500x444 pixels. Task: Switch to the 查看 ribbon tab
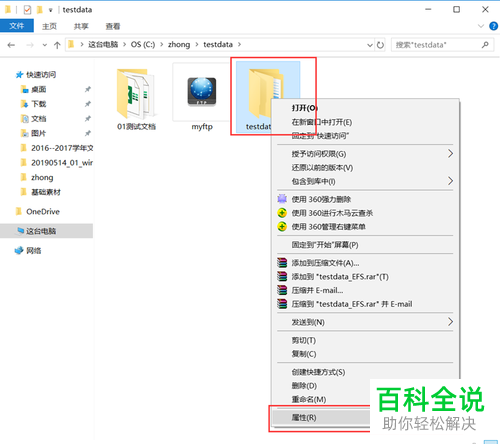113,26
